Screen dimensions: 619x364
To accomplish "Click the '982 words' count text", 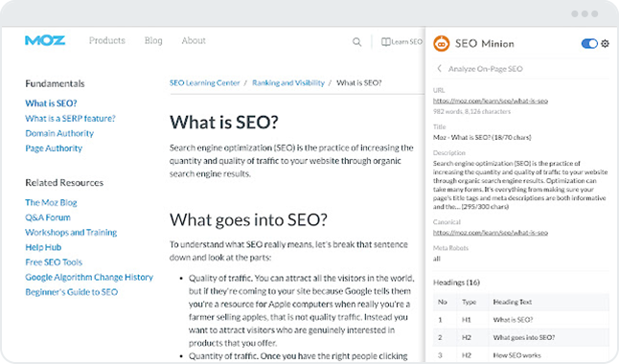I will [447, 111].
